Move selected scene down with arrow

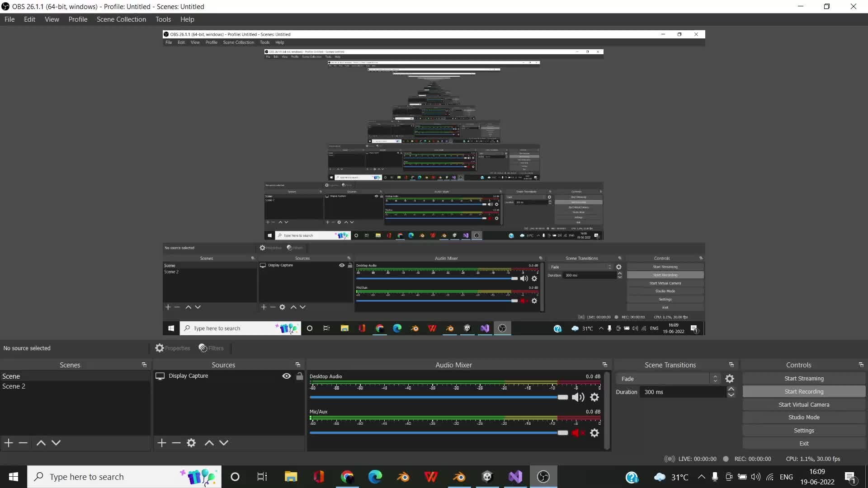click(56, 443)
